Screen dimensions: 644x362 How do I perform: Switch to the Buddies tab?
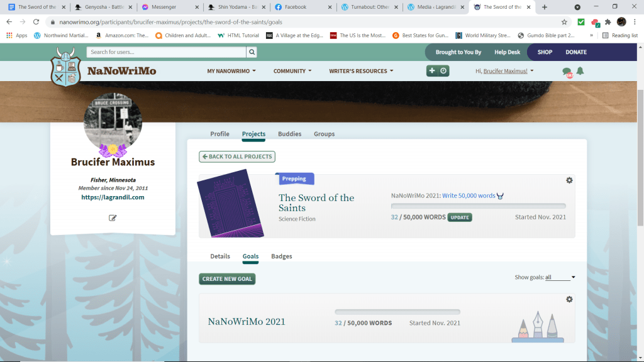tap(289, 134)
